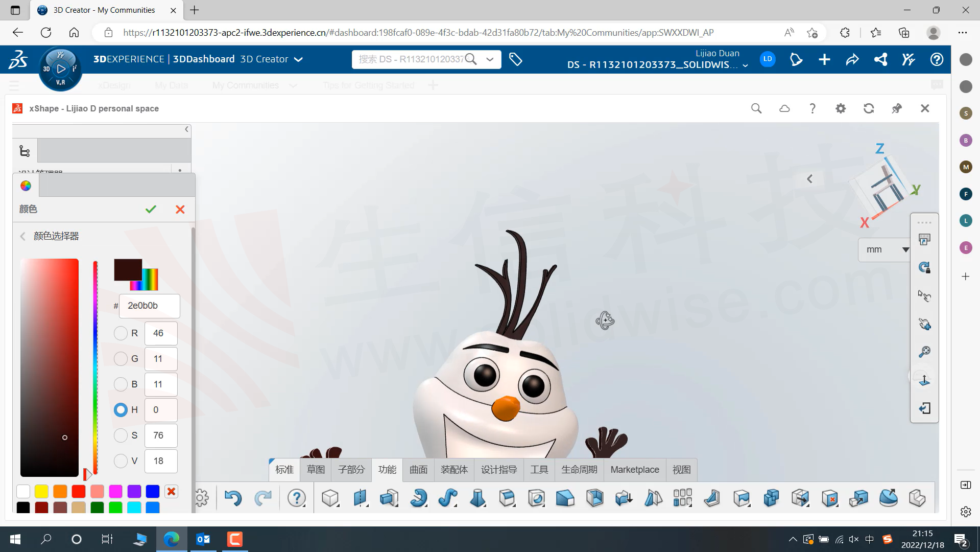Click the redo arrow in bottom toolbar
Viewport: 980px width, 552px height.
coord(263,498)
